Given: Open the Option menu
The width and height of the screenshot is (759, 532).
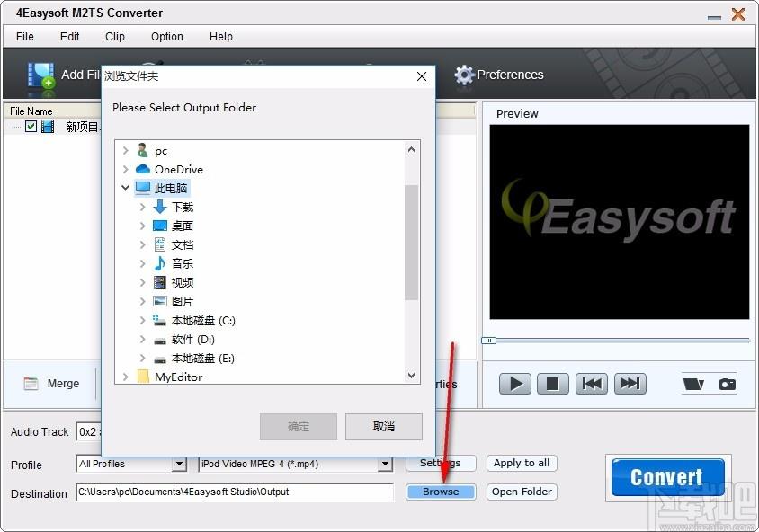Looking at the screenshot, I should (x=166, y=37).
